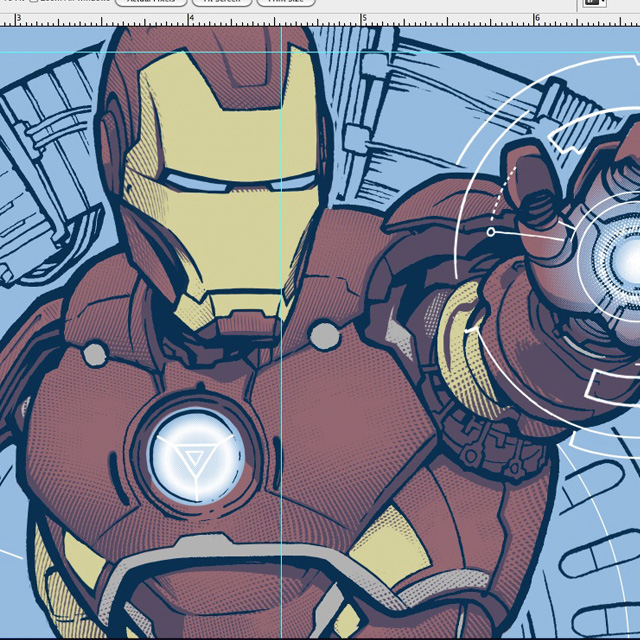This screenshot has height=640, width=640.
Task: Click the small HUD circle node near the fingers
Action: [491, 232]
